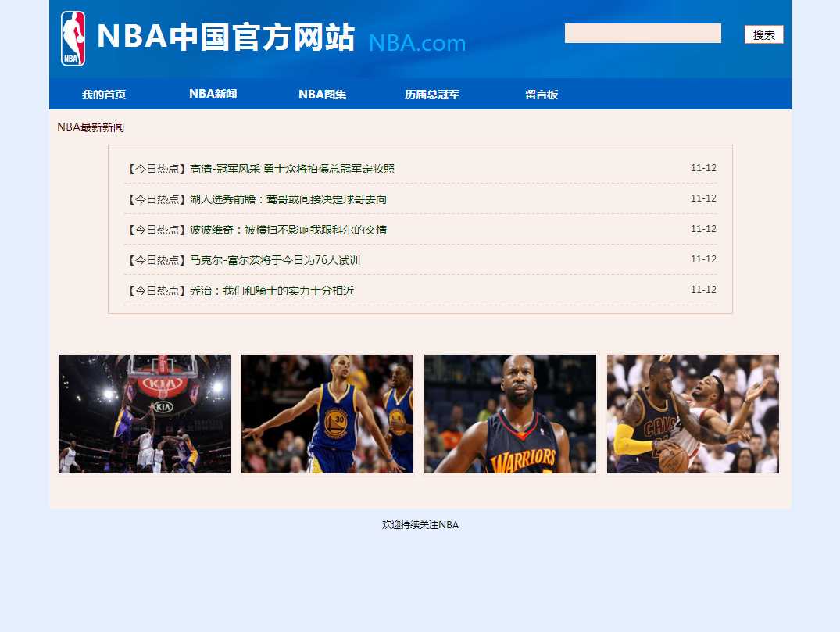The width and height of the screenshot is (840, 632).
Task: Select 历届总冠军 in the navigation bar
Action: [431, 95]
